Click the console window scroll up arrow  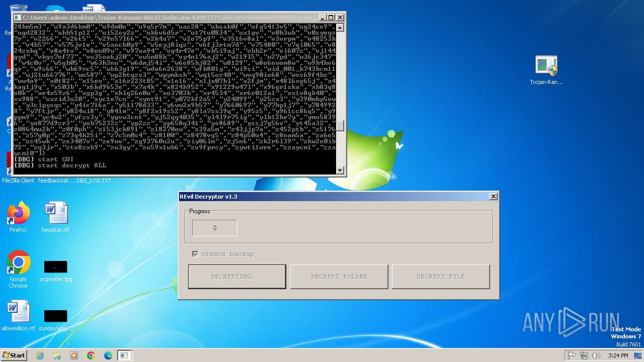pyautogui.click(x=340, y=27)
